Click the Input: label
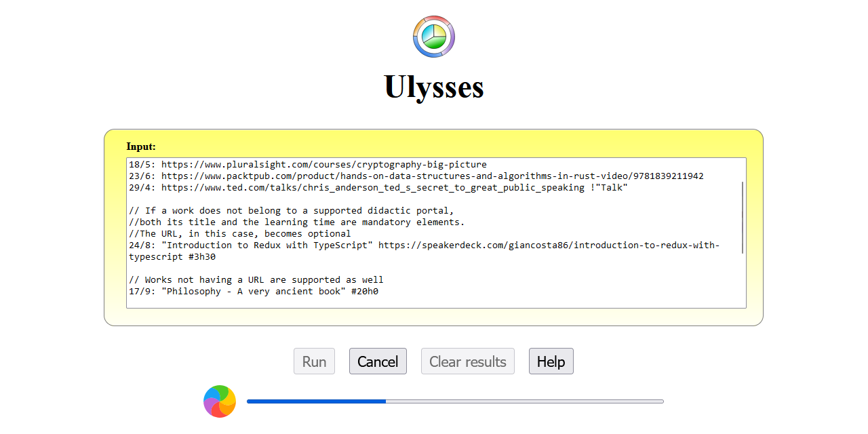Image resolution: width=868 pixels, height=434 pixels. [x=141, y=146]
